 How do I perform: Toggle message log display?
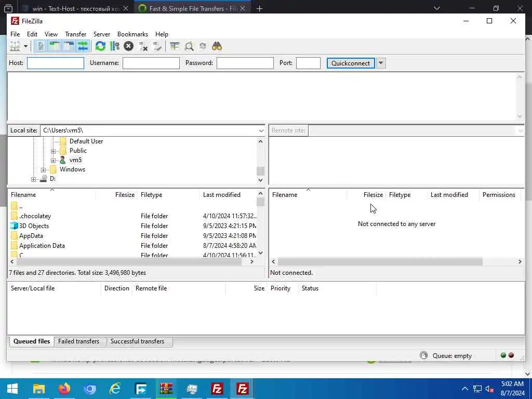(x=41, y=46)
